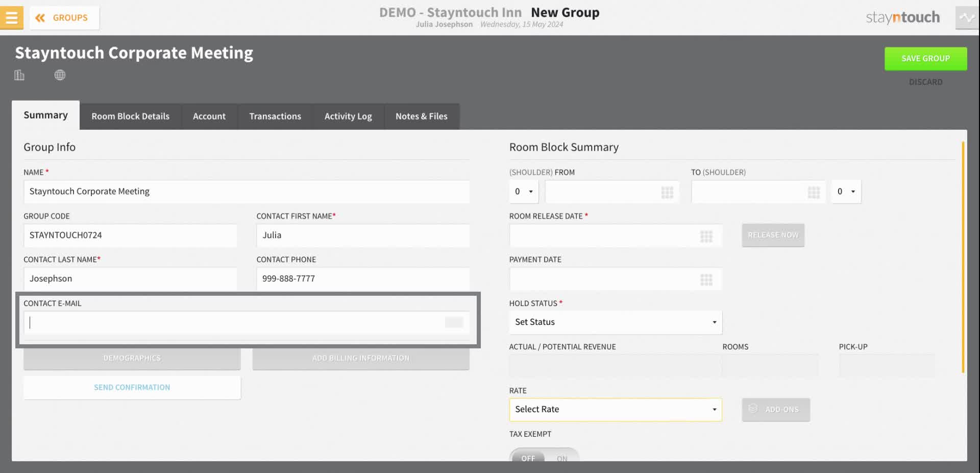Focus the Contact E-mail field
Screen dimensions: 980x473
coord(247,322)
